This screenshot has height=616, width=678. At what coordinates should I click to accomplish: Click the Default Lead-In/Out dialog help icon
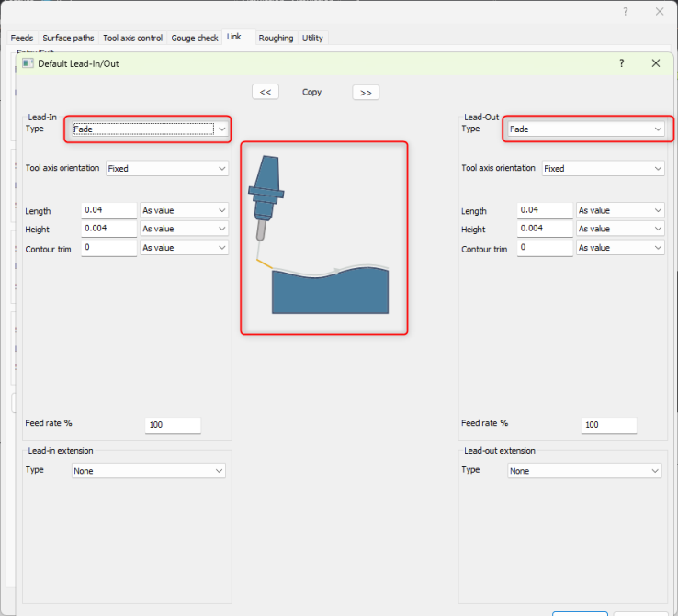(x=622, y=63)
